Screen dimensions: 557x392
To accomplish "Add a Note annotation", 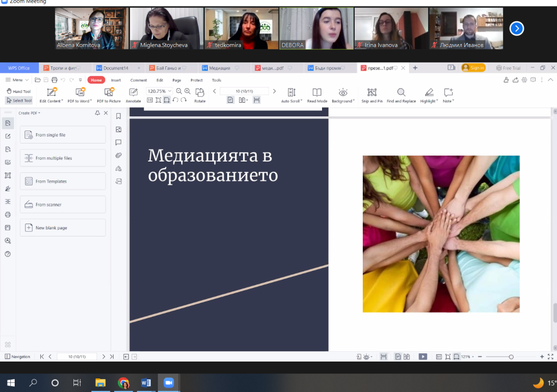I will [448, 96].
